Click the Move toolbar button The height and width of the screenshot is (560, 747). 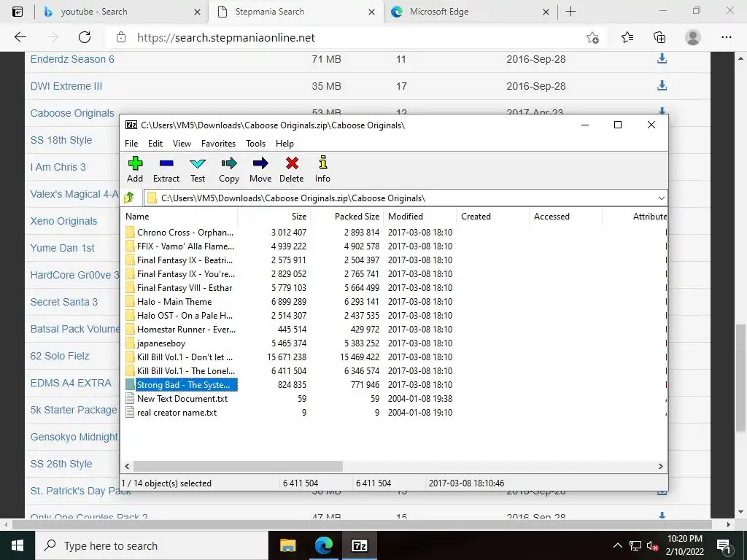tap(260, 169)
